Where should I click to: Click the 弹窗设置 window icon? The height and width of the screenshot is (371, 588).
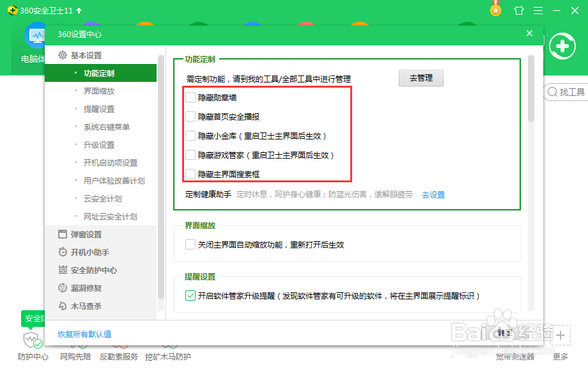(x=62, y=234)
